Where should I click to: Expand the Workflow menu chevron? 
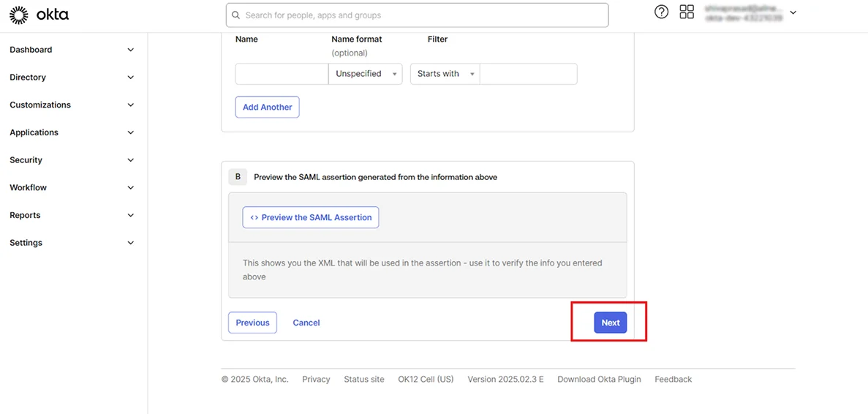point(131,188)
